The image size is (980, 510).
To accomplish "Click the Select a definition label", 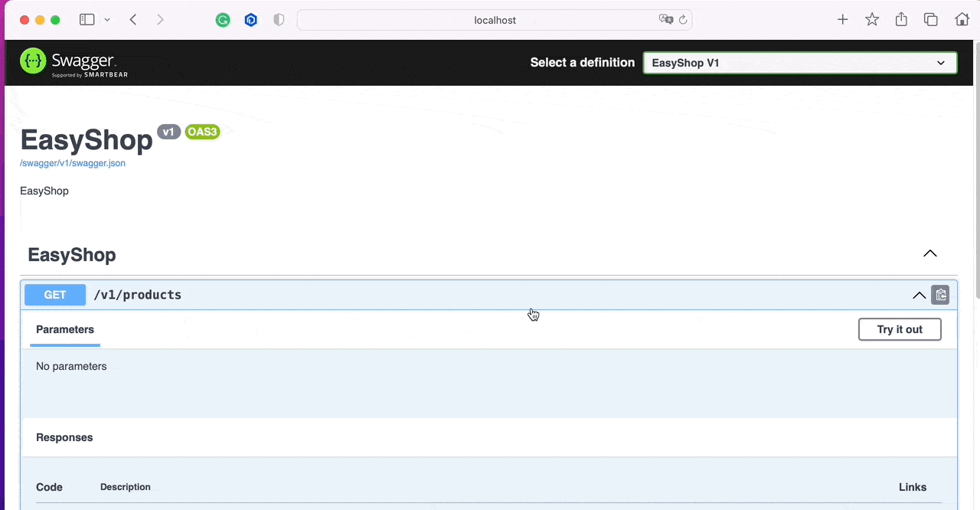I will tap(583, 63).
